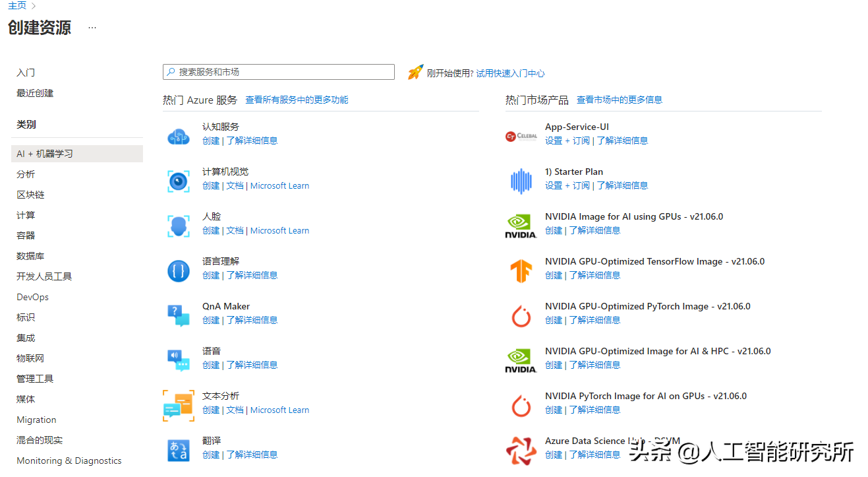
Task: Focus the 搜索服务和市场 search box
Action: 279,72
